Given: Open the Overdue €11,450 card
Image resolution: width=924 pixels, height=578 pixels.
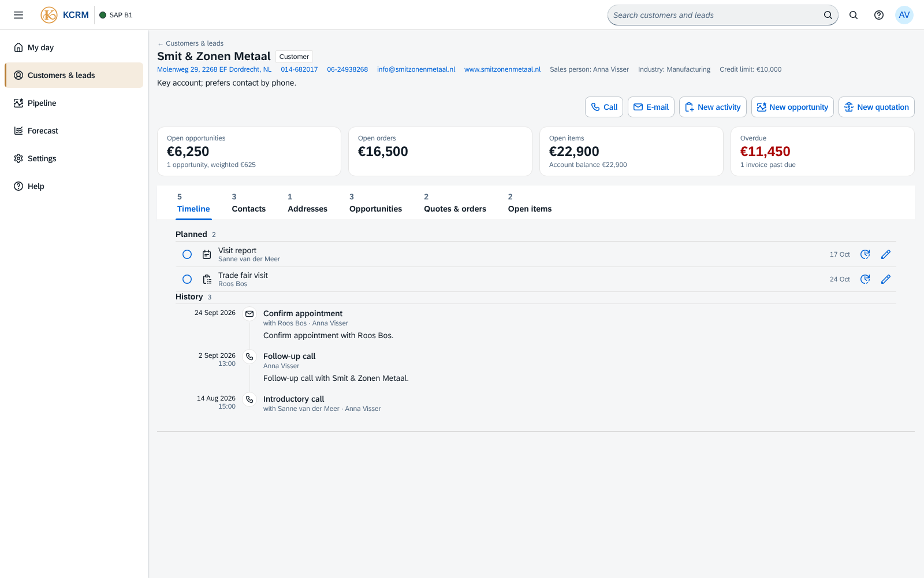Looking at the screenshot, I should pyautogui.click(x=822, y=151).
